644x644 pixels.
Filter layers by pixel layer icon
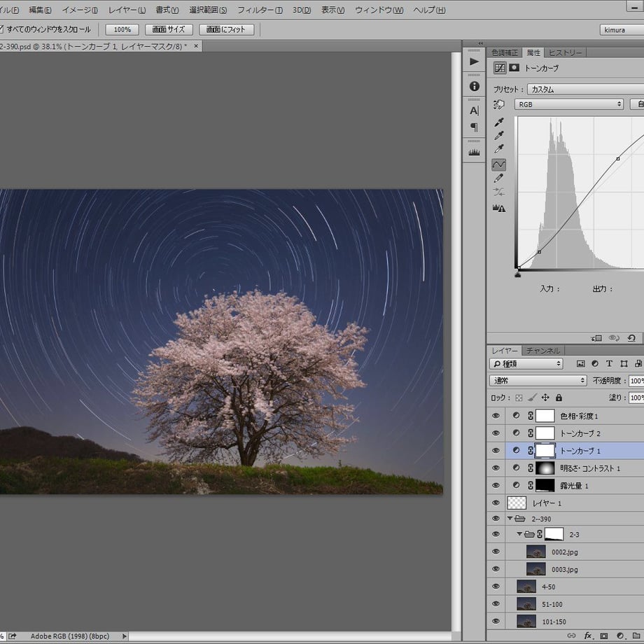click(580, 363)
